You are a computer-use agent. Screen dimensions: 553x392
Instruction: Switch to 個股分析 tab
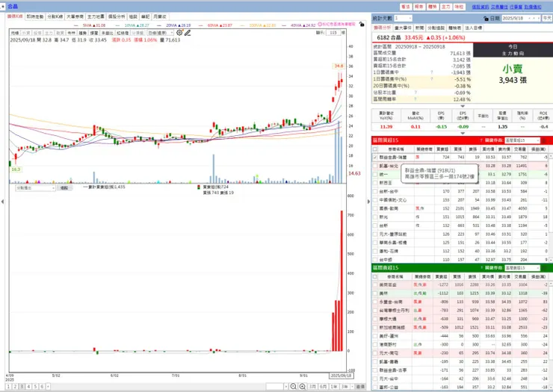tap(117, 16)
